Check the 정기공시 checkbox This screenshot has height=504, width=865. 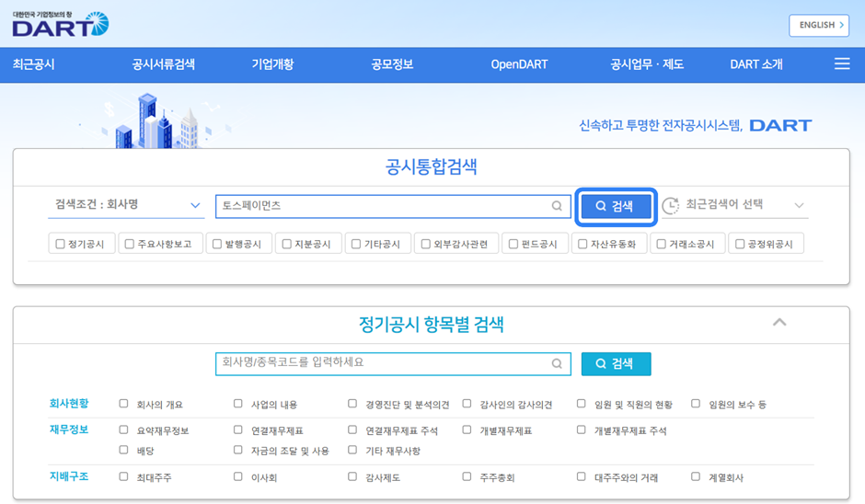point(61,244)
